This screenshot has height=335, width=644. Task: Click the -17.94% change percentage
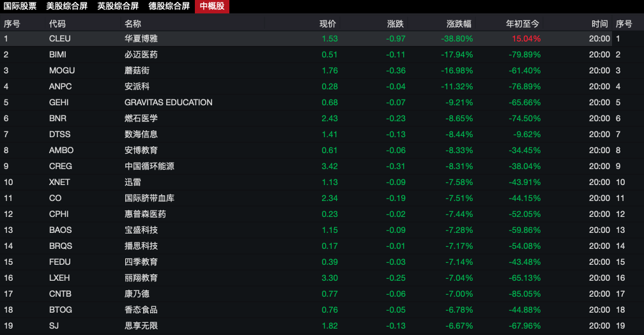457,54
